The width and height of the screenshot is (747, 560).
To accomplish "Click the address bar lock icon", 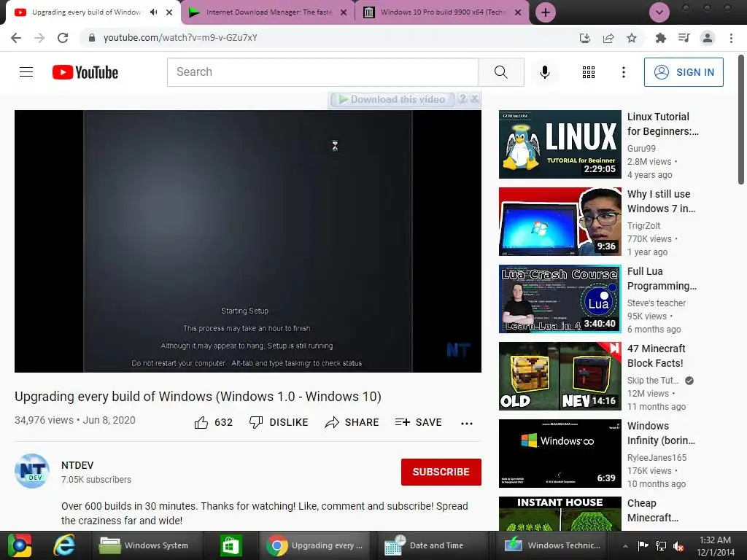I will tap(92, 38).
